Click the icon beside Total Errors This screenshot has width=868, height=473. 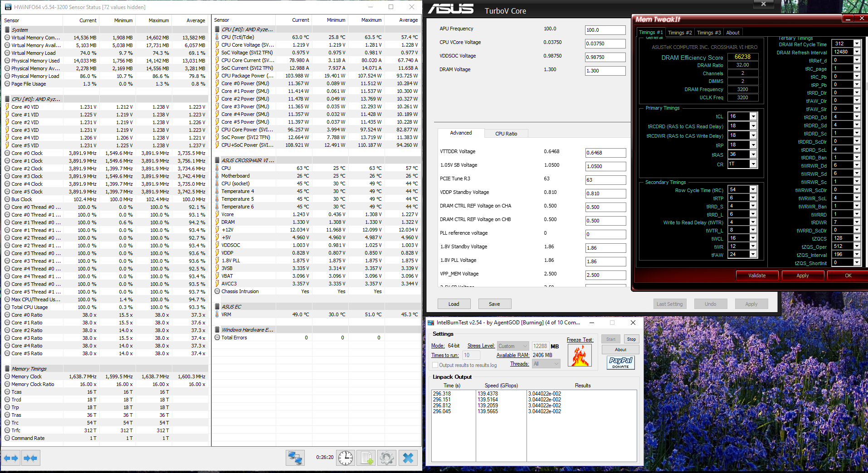click(x=217, y=338)
